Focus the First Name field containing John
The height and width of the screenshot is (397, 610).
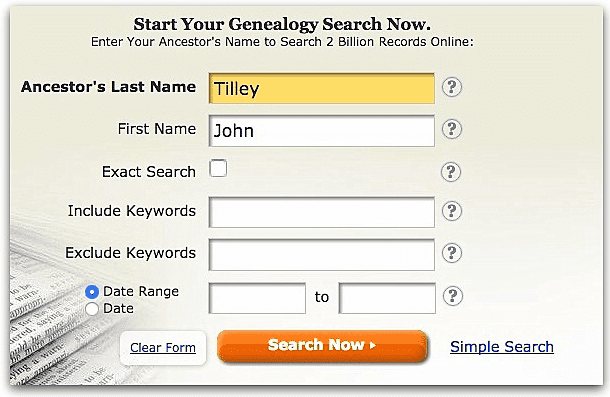click(322, 131)
